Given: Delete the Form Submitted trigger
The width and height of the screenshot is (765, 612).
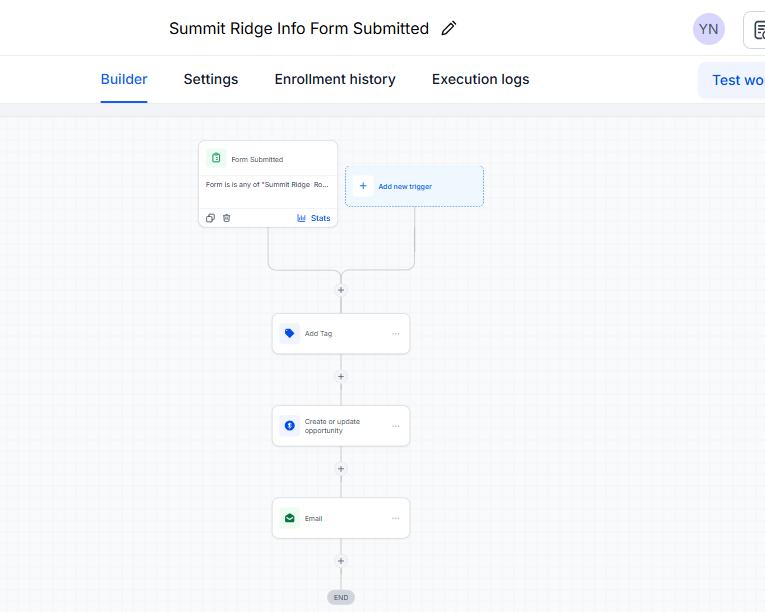Looking at the screenshot, I should tap(226, 218).
